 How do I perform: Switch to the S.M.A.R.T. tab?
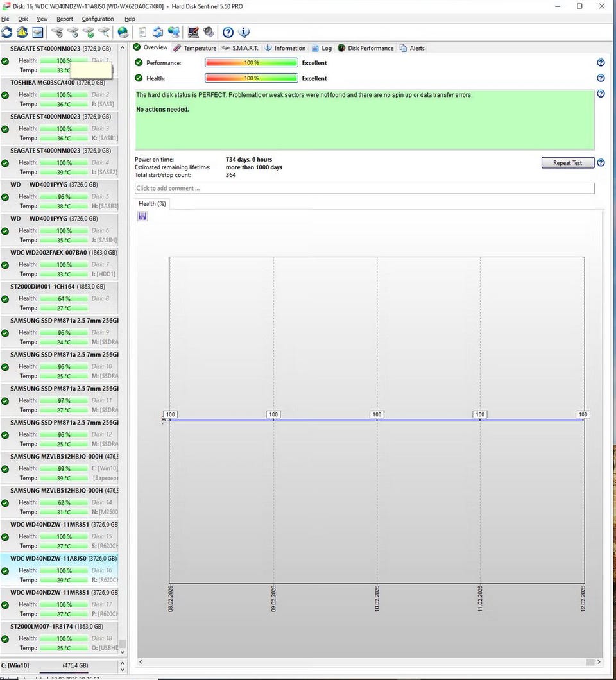pos(240,48)
